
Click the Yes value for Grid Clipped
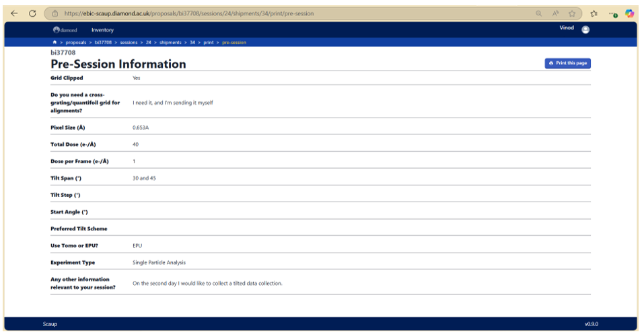pos(137,78)
